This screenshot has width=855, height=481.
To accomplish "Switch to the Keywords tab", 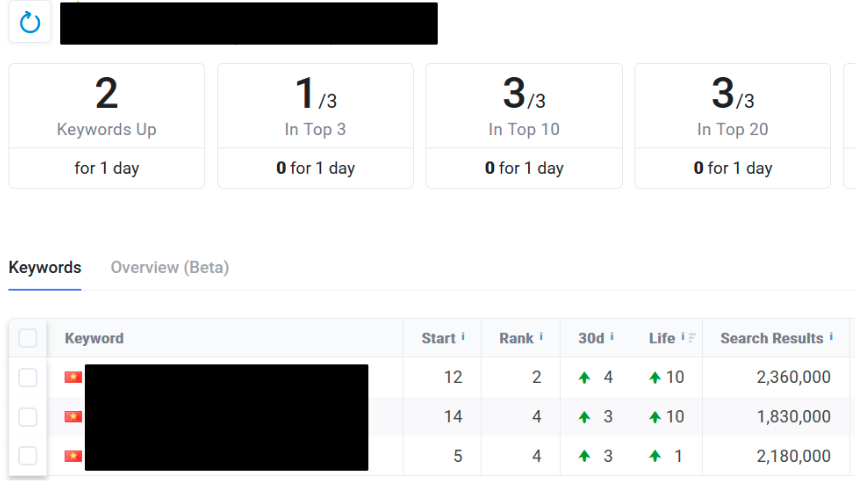I will [45, 268].
